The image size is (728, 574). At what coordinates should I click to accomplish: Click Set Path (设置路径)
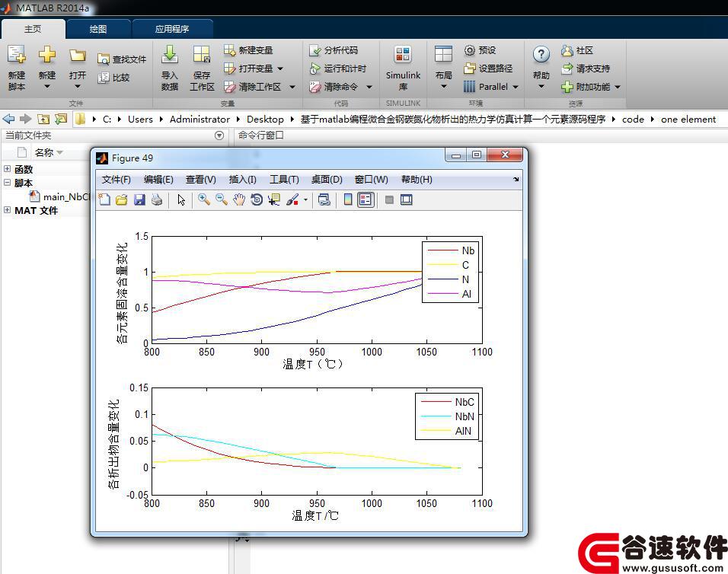click(488, 69)
